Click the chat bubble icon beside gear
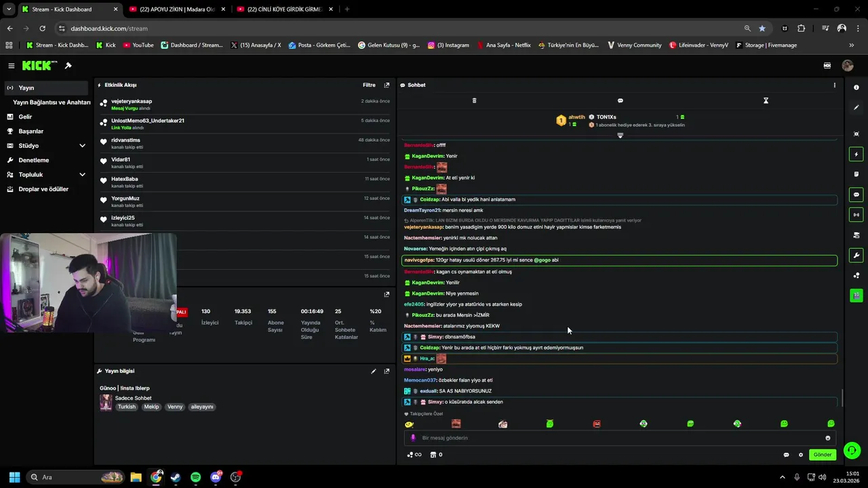This screenshot has height=488, width=868. [786, 455]
